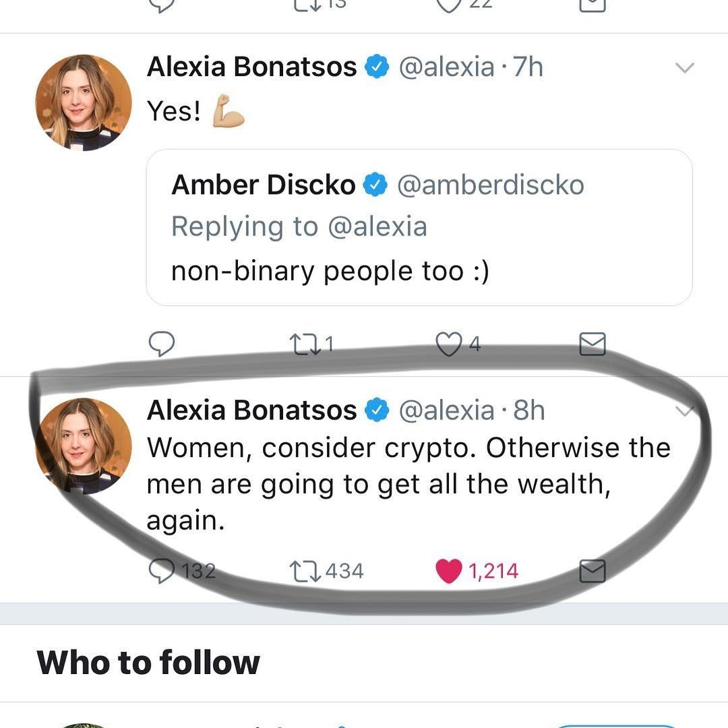Unlike the crypto tweet with 1,214 likes
This screenshot has height=728, width=728.
coord(448,571)
